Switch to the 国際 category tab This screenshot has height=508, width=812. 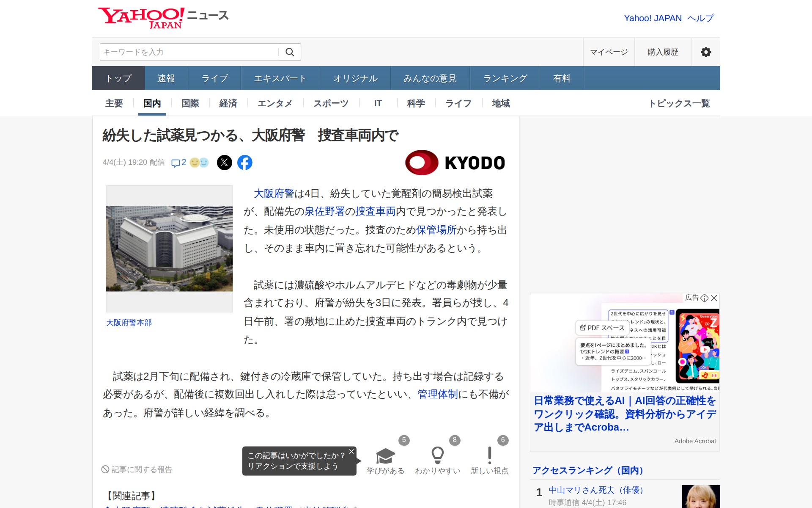pyautogui.click(x=189, y=103)
